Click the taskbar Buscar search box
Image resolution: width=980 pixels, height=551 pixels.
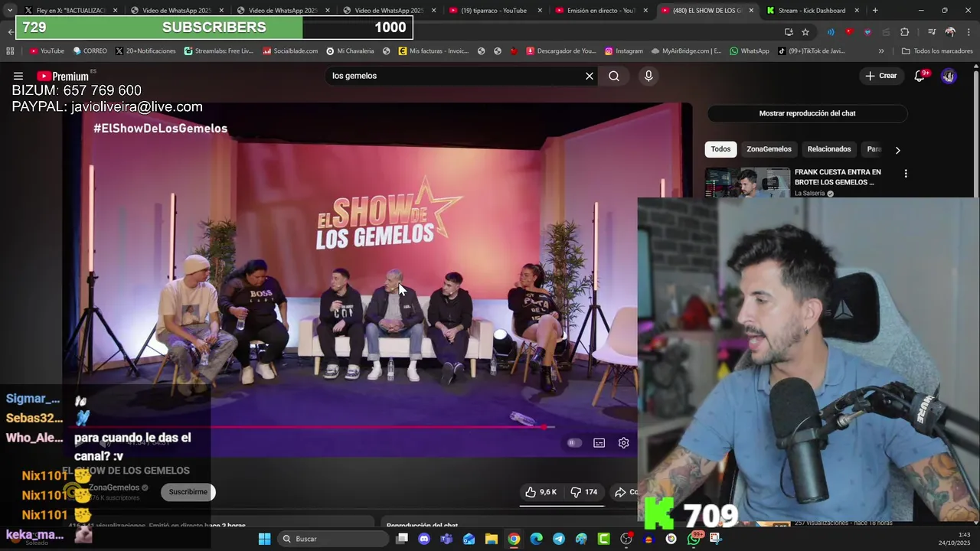[x=332, y=539]
